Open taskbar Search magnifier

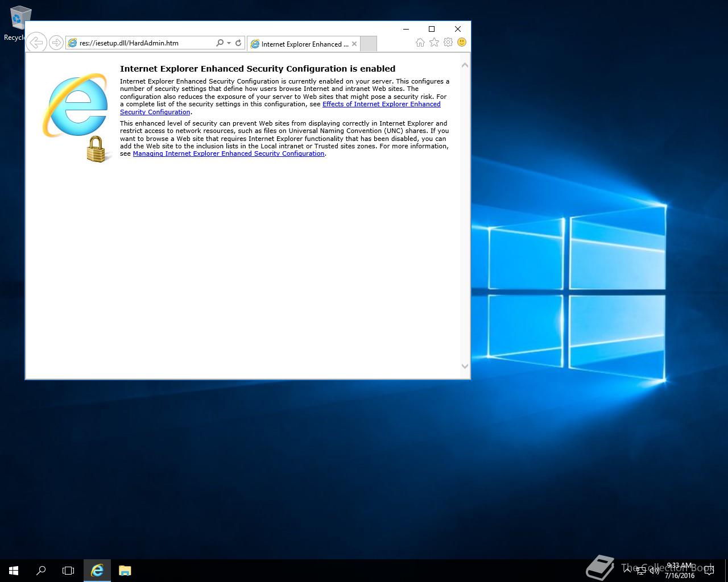tap(41, 571)
